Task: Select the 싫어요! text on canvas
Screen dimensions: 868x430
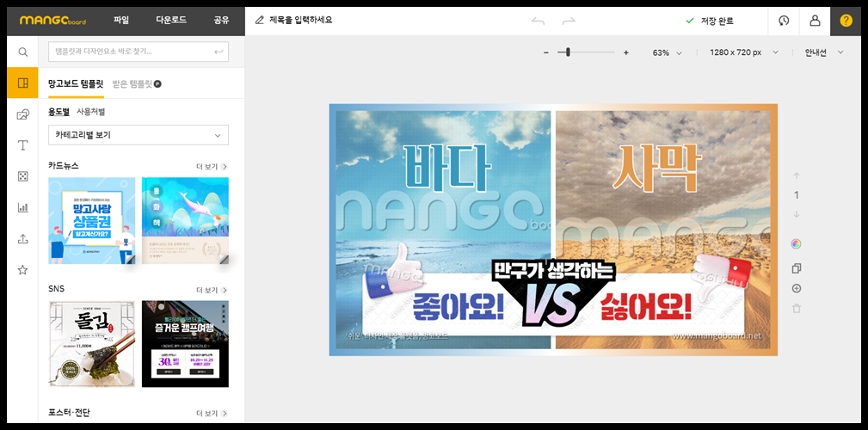Action: pos(645,308)
